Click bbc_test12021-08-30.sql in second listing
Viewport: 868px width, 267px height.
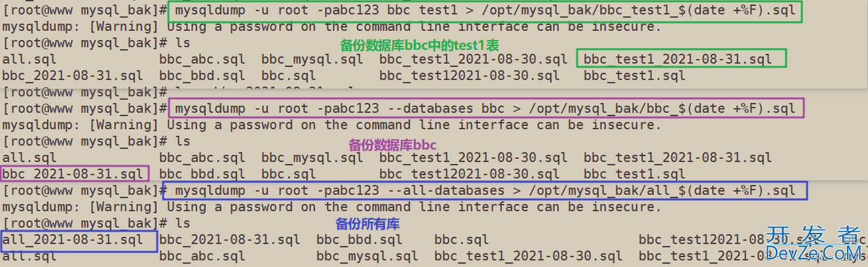click(x=470, y=174)
